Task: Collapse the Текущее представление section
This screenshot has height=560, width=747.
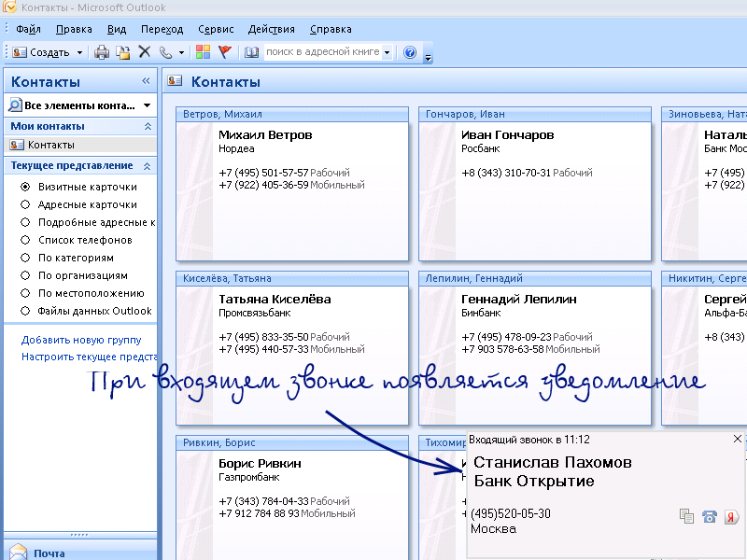Action: pos(147,166)
